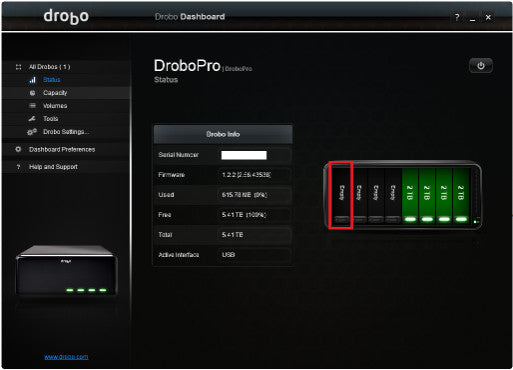
Task: Click the Drobo Info panel header
Action: tap(223, 134)
